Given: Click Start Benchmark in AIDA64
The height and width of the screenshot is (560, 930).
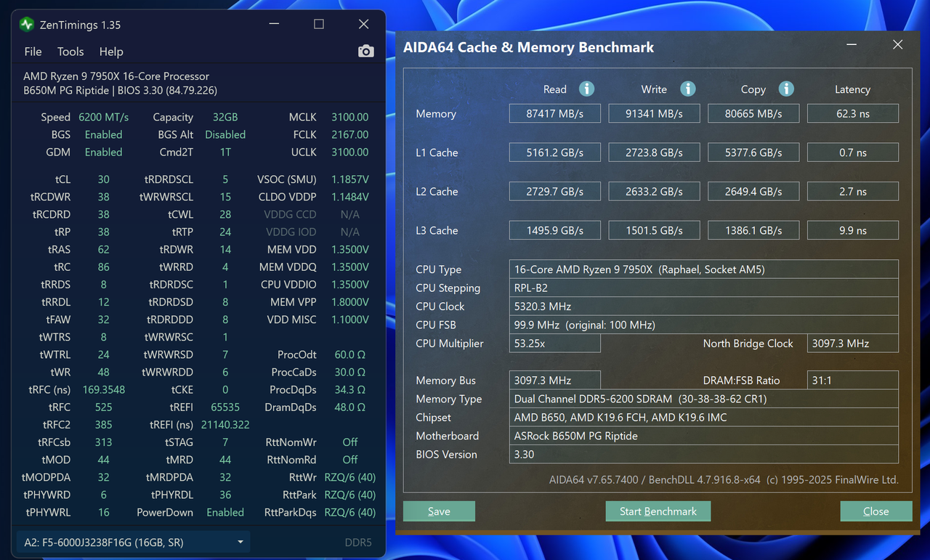Looking at the screenshot, I should coord(658,511).
